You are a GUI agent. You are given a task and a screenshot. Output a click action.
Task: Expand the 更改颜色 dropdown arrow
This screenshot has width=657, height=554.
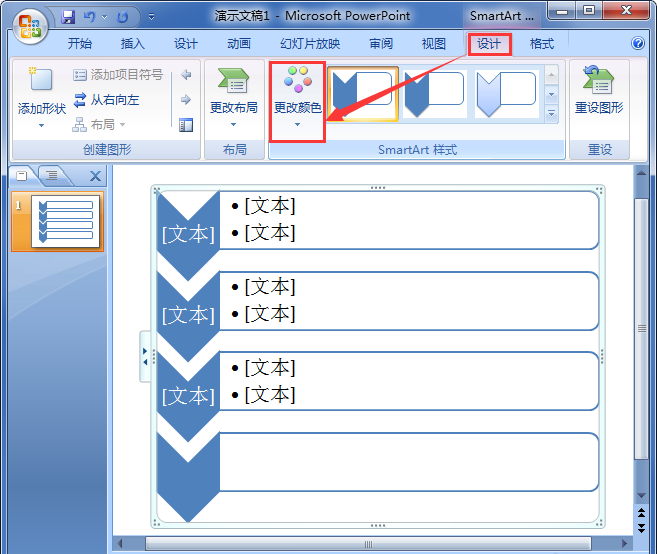tap(297, 124)
